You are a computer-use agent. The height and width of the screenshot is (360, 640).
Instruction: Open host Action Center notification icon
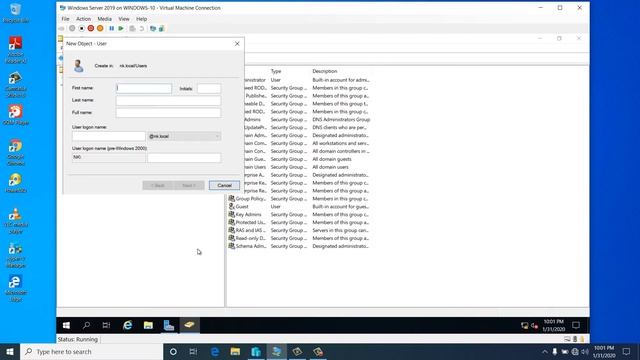(627, 351)
